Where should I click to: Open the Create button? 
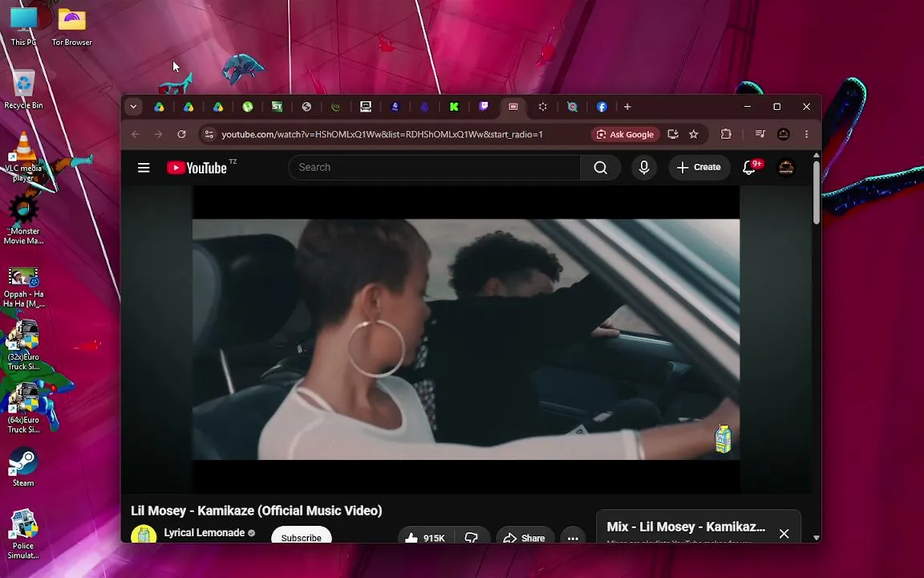[699, 168]
